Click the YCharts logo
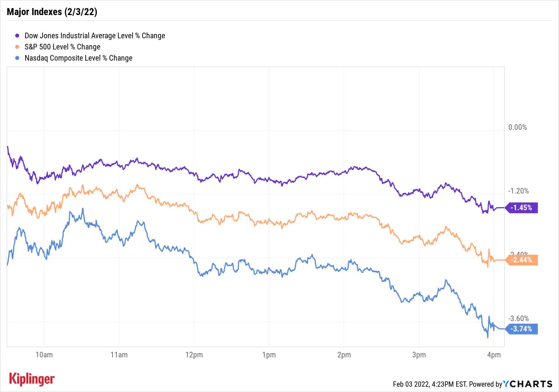 (528, 384)
